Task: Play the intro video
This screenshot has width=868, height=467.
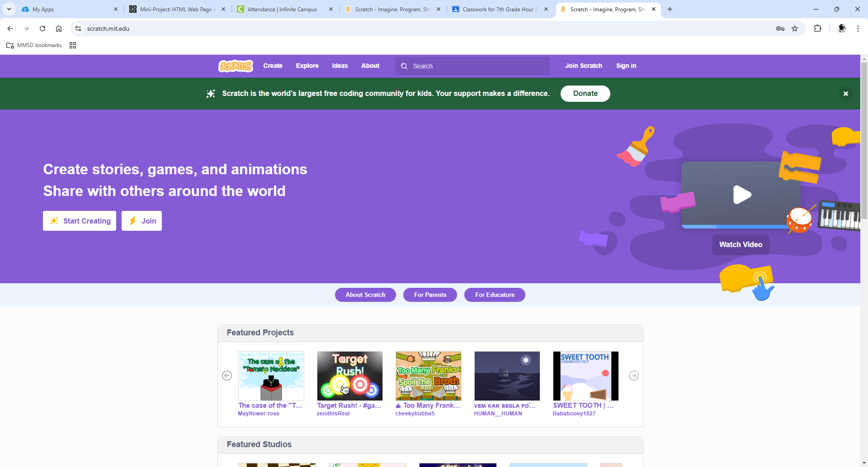Action: point(741,195)
